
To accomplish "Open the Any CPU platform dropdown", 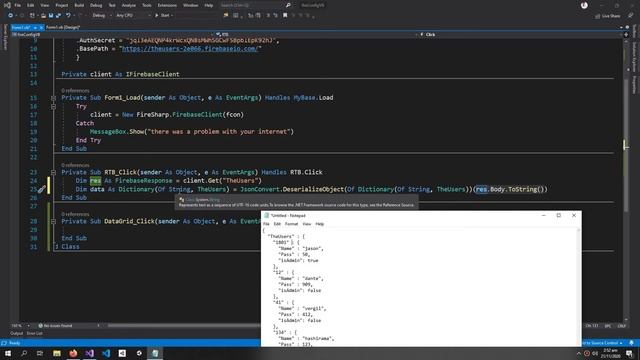I will [x=133, y=16].
